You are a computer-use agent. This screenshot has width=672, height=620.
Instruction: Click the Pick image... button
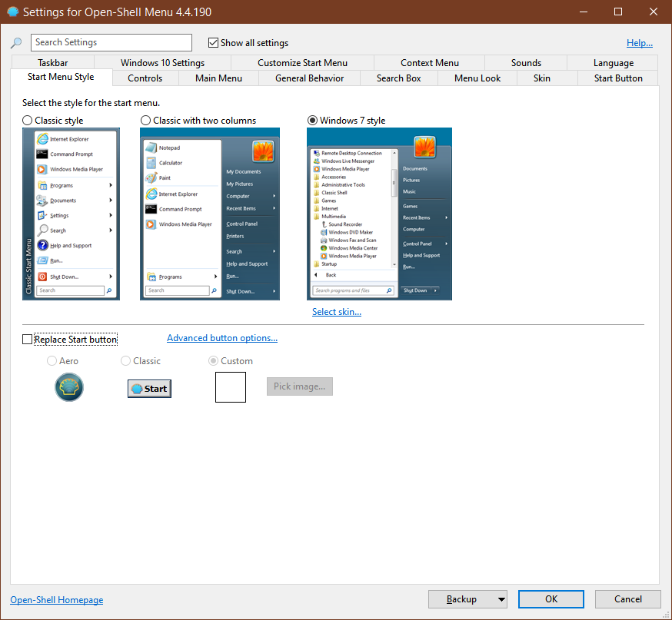pos(300,386)
